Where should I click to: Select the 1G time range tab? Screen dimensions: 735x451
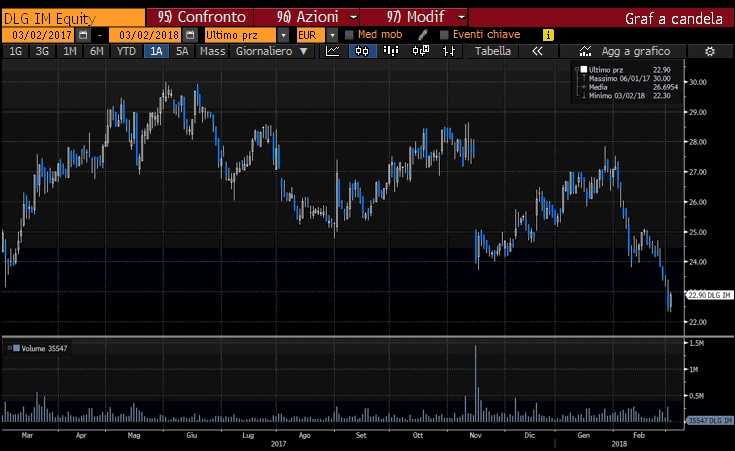pos(15,51)
